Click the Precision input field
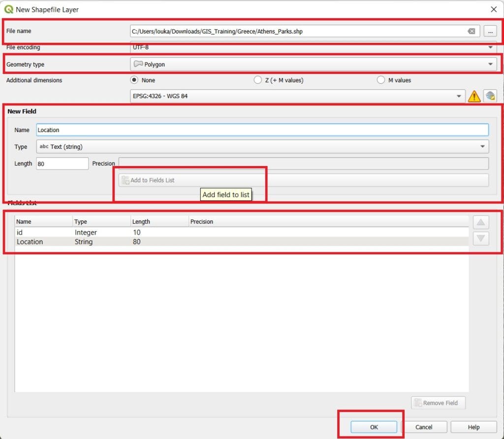Screen dimensions: 504x439 tap(303, 164)
